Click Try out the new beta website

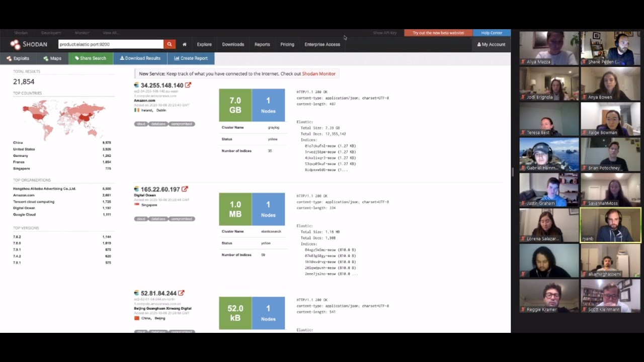coord(438,33)
